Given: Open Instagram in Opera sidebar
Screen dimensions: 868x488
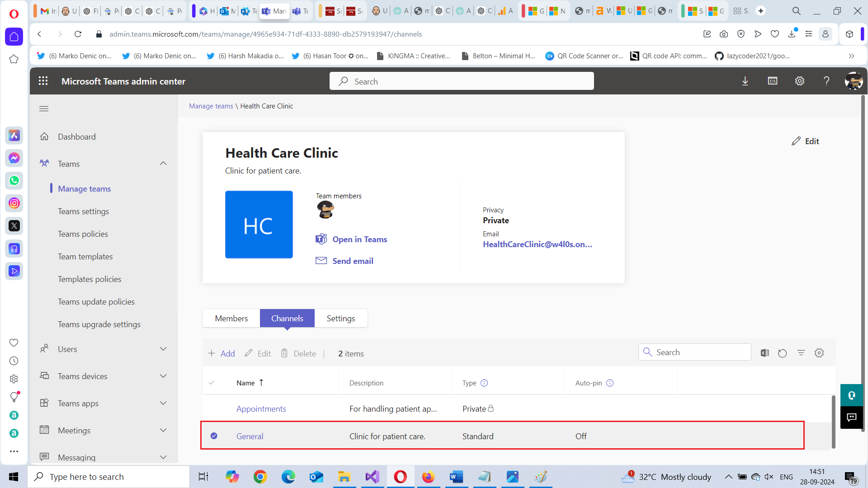Looking at the screenshot, I should [14, 203].
